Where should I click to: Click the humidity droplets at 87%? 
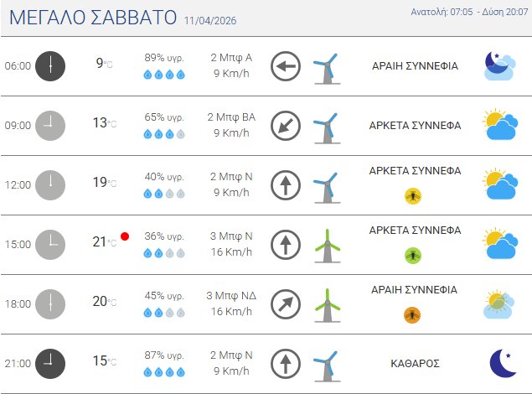pos(164,371)
